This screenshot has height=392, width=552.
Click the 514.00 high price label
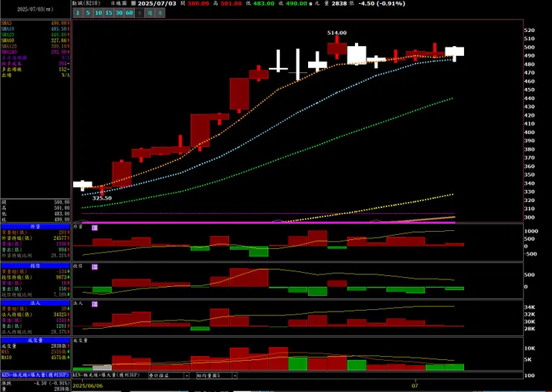point(337,33)
